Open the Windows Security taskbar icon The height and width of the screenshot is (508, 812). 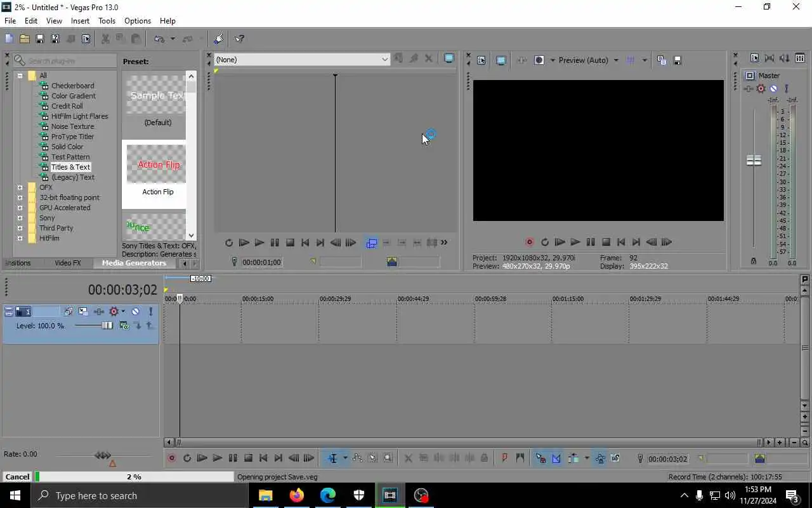click(359, 495)
